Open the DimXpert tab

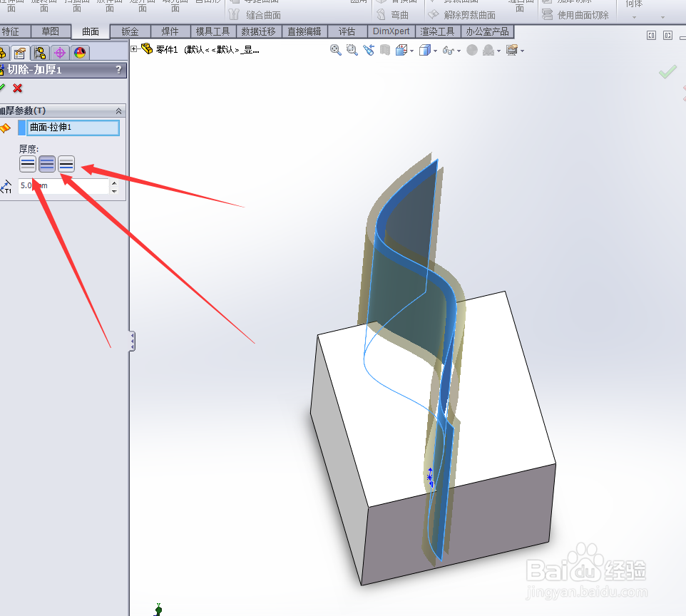coord(391,31)
